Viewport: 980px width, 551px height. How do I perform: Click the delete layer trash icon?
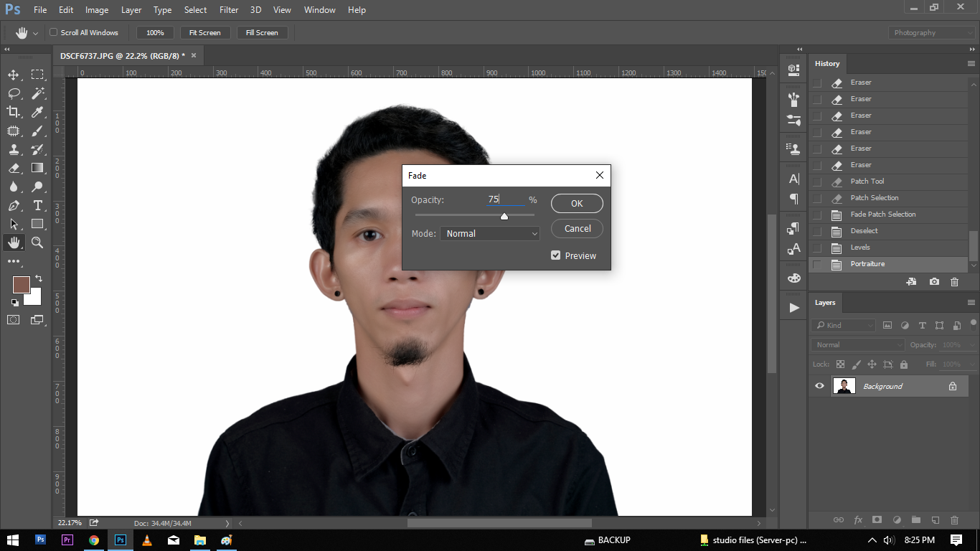(954, 520)
